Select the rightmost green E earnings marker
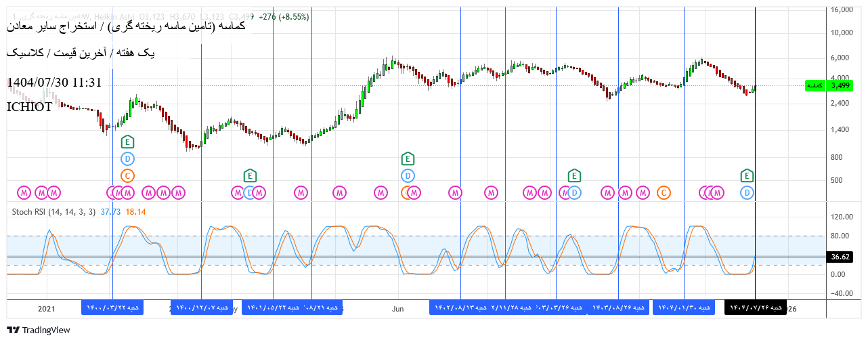Image resolution: width=868 pixels, height=342 pixels. 747,175
